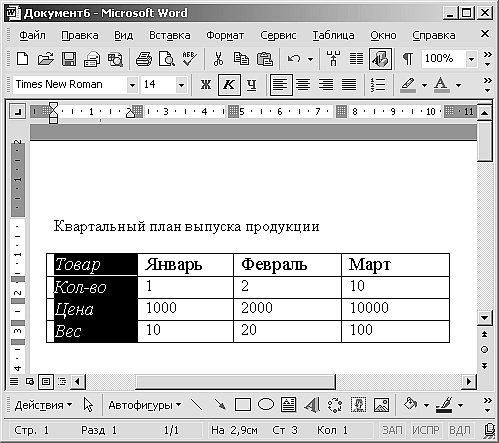Screen dimensions: 499x443
Task: Open the Автофигуры button menu
Action: point(145,405)
